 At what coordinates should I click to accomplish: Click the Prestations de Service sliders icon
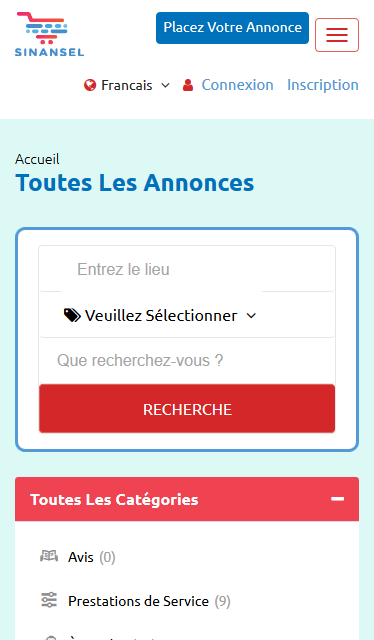[49, 600]
